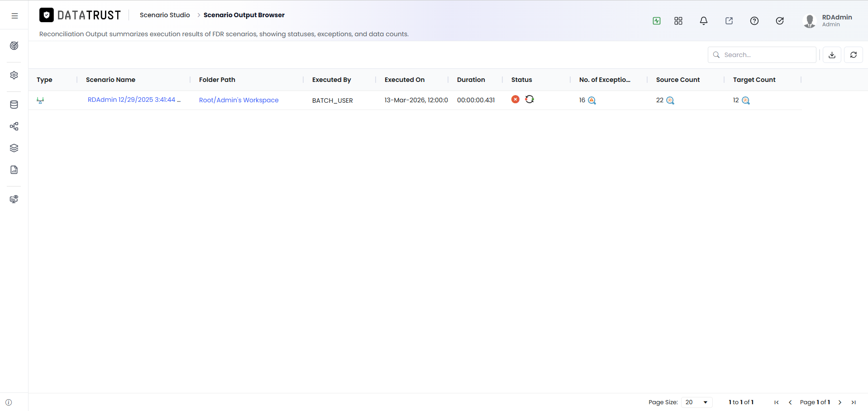Viewport: 868px width, 411px height.
Task: Click the DataTrust shield logo
Action: (x=47, y=15)
